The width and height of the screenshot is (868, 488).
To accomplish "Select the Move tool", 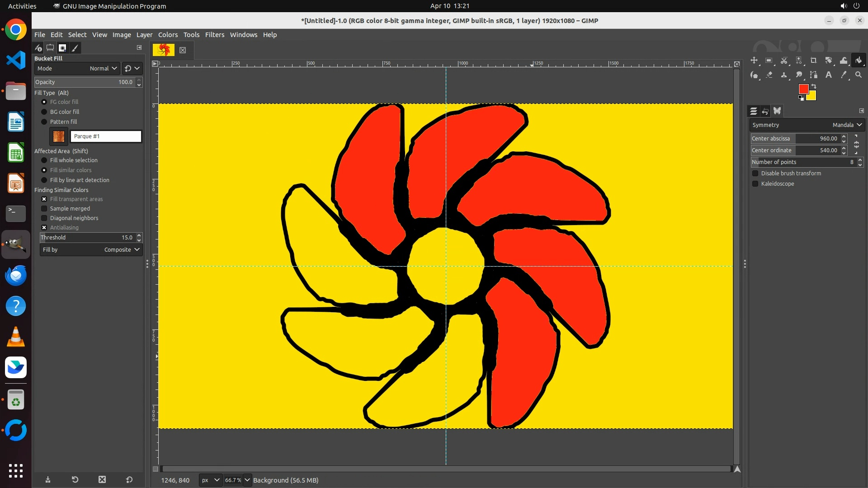I will pos(754,61).
